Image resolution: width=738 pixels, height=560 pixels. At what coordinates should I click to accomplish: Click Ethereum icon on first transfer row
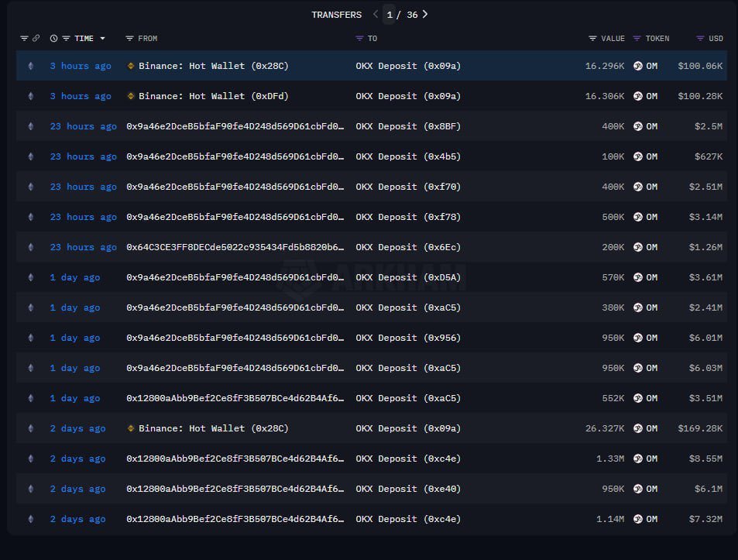coord(31,66)
